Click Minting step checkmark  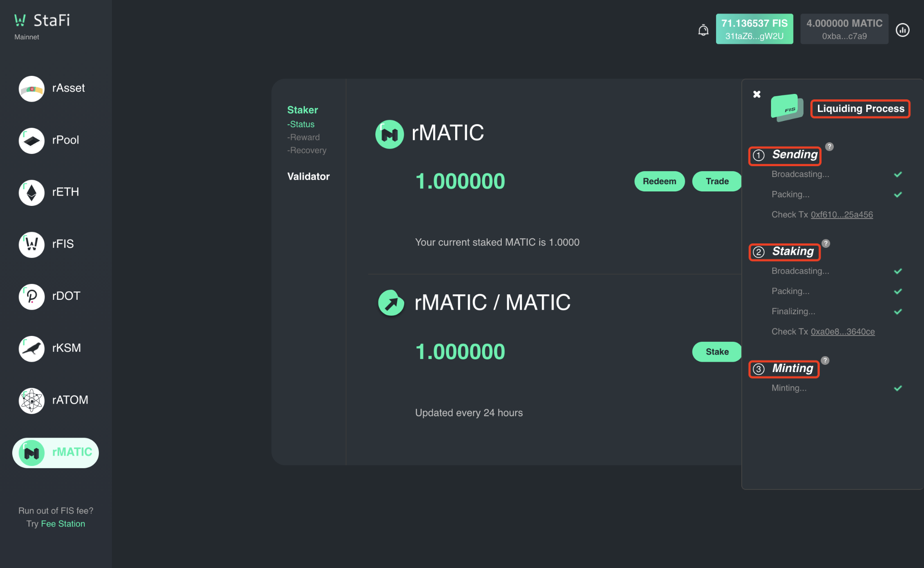(898, 388)
